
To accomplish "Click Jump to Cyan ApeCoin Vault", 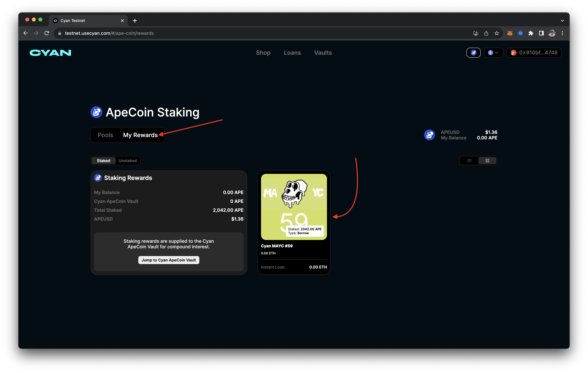I will click(x=168, y=260).
